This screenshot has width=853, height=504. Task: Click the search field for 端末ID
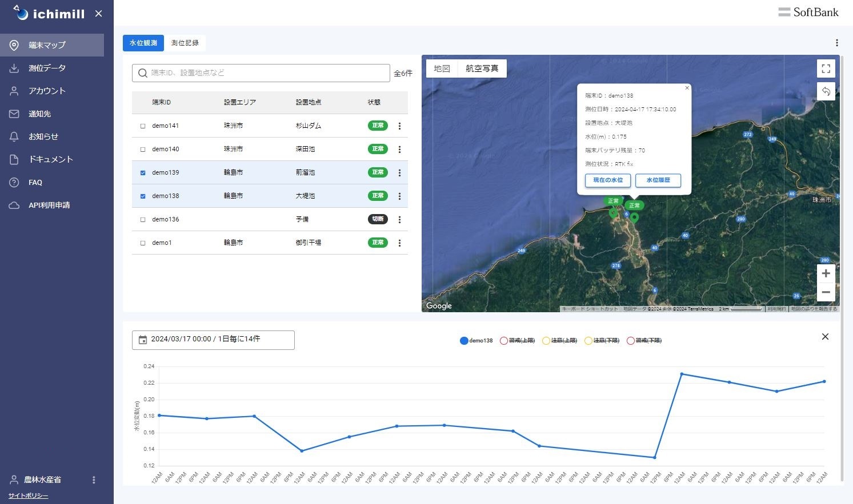(261, 73)
